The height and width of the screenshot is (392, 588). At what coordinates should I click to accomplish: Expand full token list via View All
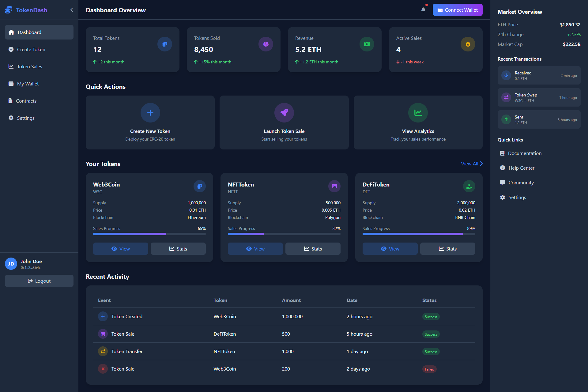[471, 164]
